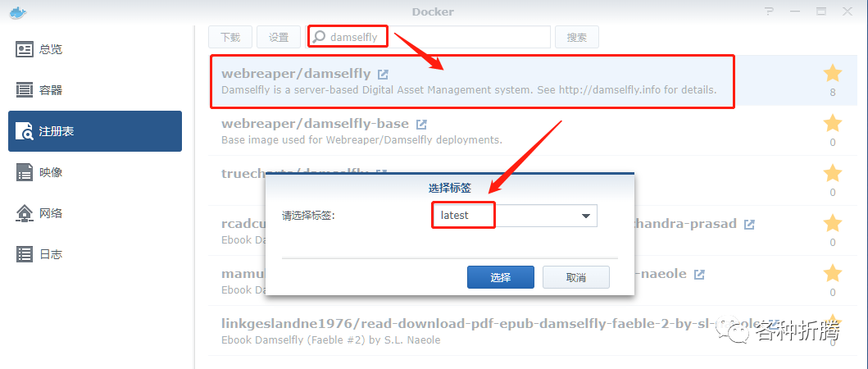The height and width of the screenshot is (369, 868).
Task: Open external link icon for webreaper/damselfly-base
Action: (421, 124)
